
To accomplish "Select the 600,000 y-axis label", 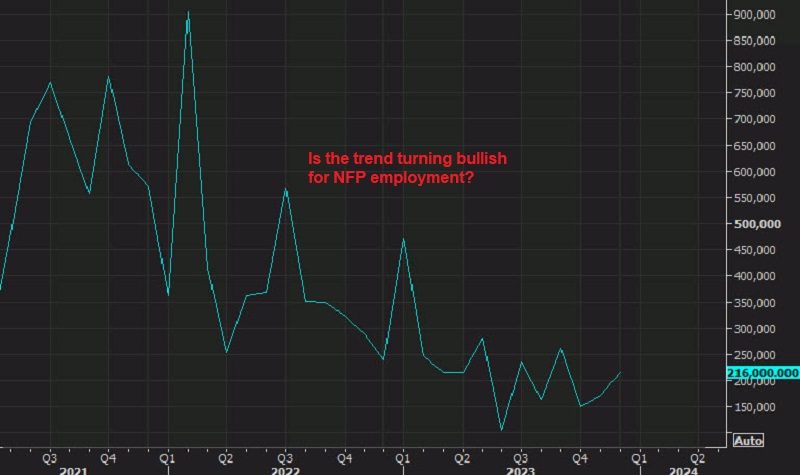I will pyautogui.click(x=755, y=172).
